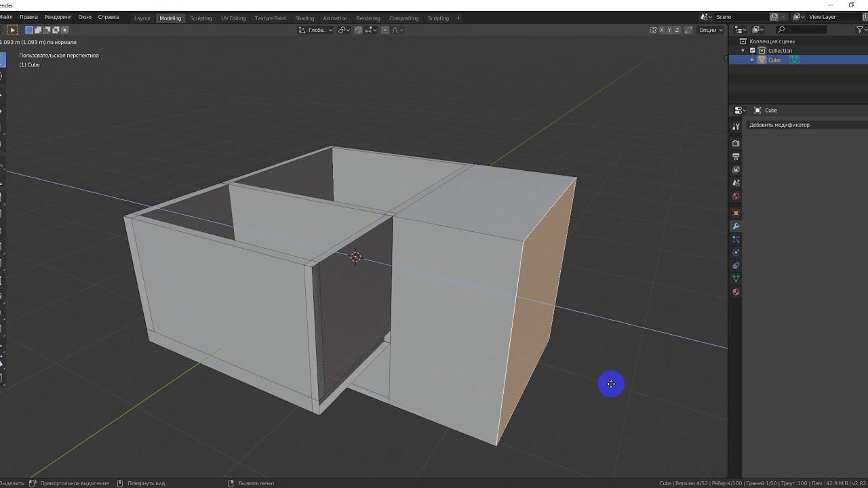Toggle Y axis mirror

coord(669,30)
